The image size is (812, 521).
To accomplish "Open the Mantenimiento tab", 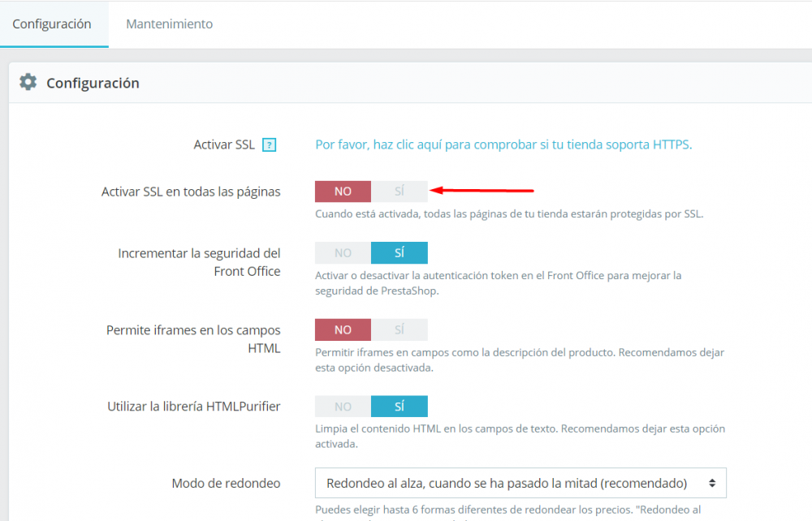I will 170,24.
